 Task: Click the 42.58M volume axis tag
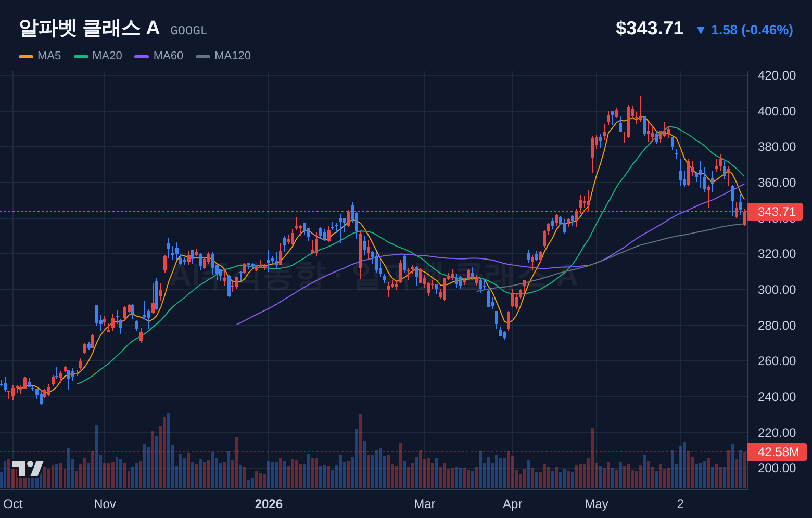pos(777,452)
